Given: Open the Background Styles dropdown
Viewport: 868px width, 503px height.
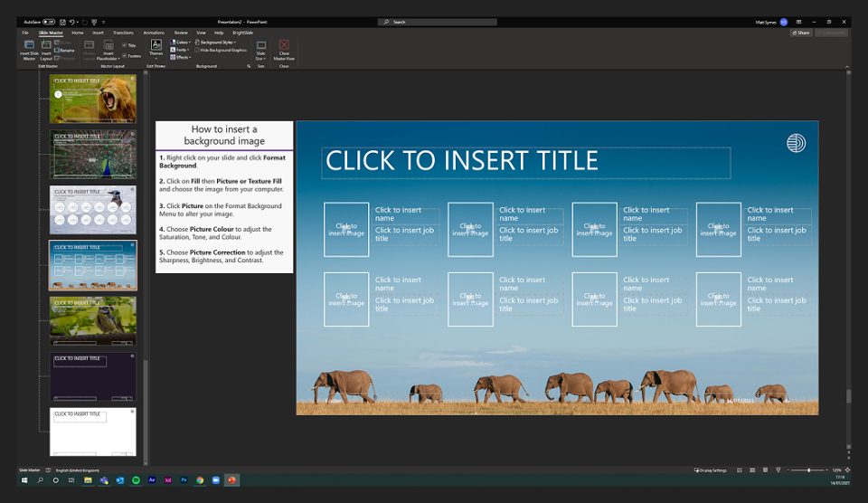Looking at the screenshot, I should 217,42.
